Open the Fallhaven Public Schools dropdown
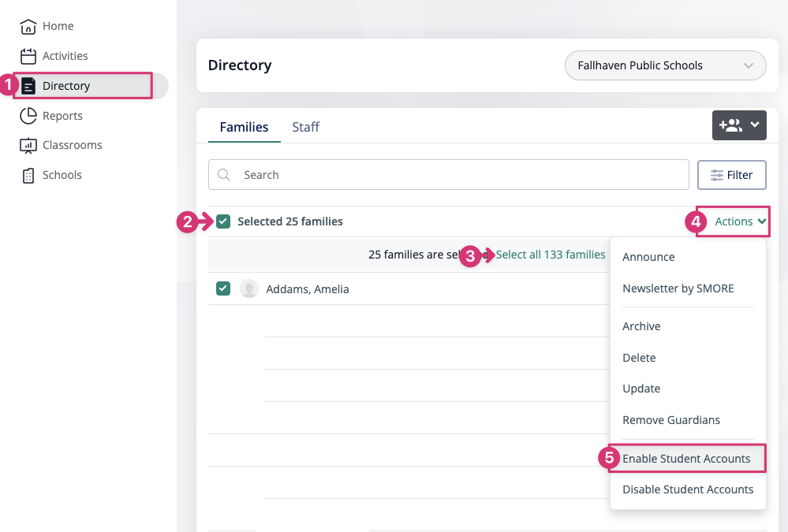 click(x=665, y=65)
